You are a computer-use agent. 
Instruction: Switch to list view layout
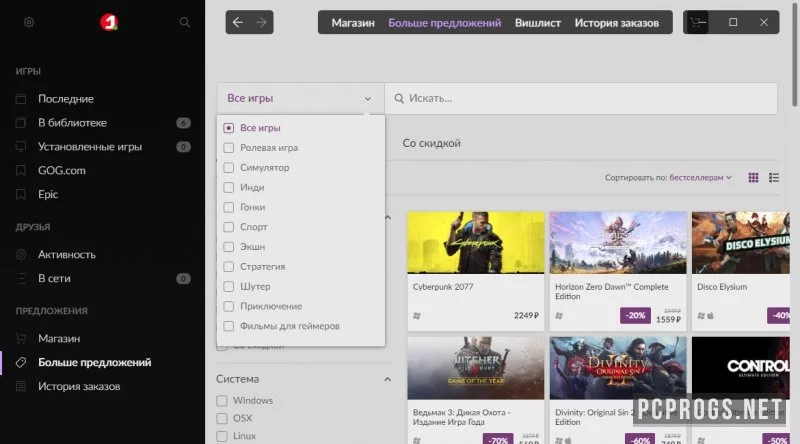774,178
